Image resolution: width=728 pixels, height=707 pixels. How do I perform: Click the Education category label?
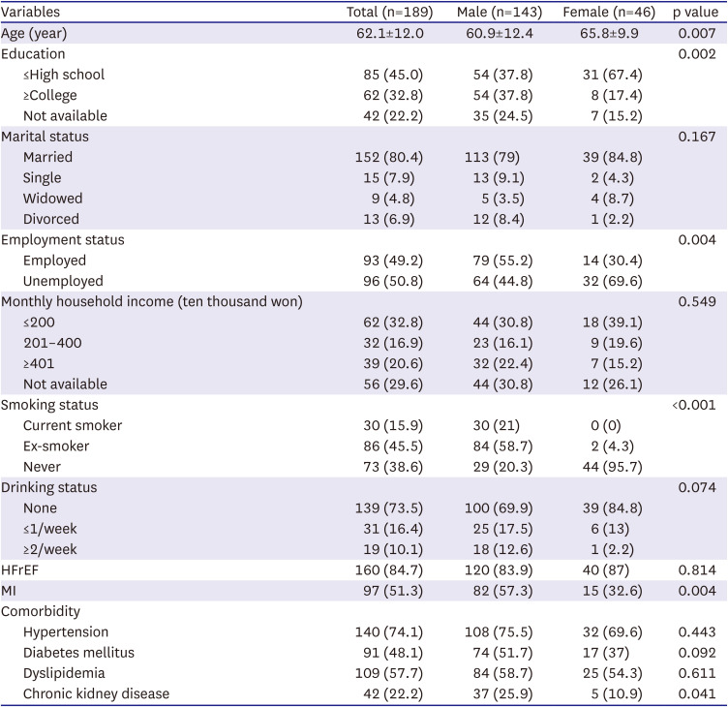point(33,54)
